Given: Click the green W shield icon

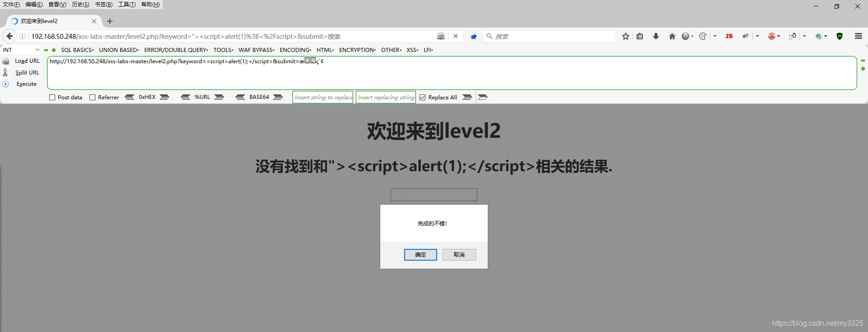Looking at the screenshot, I should point(840,36).
